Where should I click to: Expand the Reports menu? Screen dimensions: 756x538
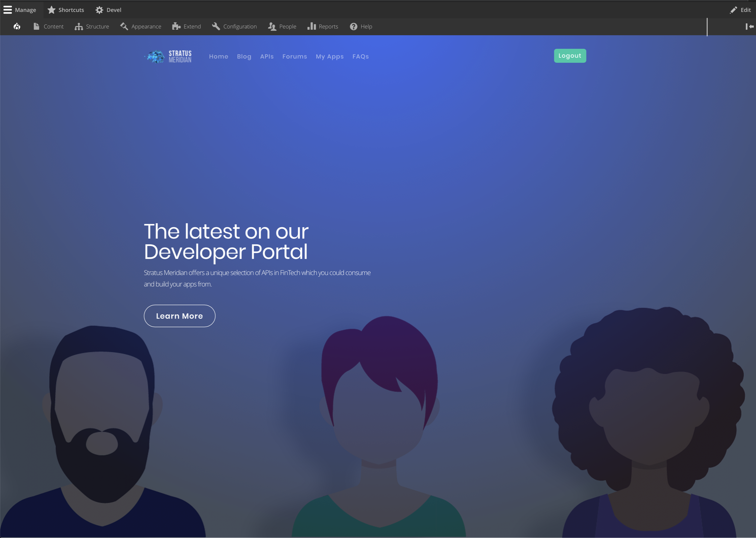coord(323,27)
